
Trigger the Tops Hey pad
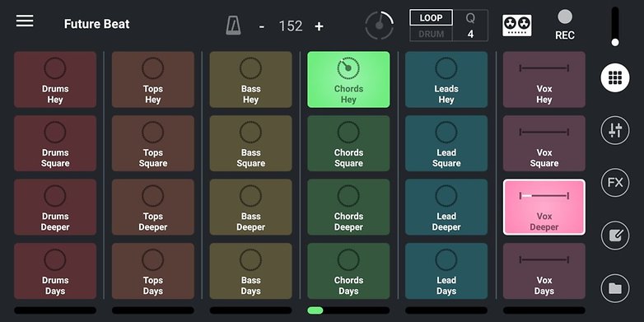[153, 80]
